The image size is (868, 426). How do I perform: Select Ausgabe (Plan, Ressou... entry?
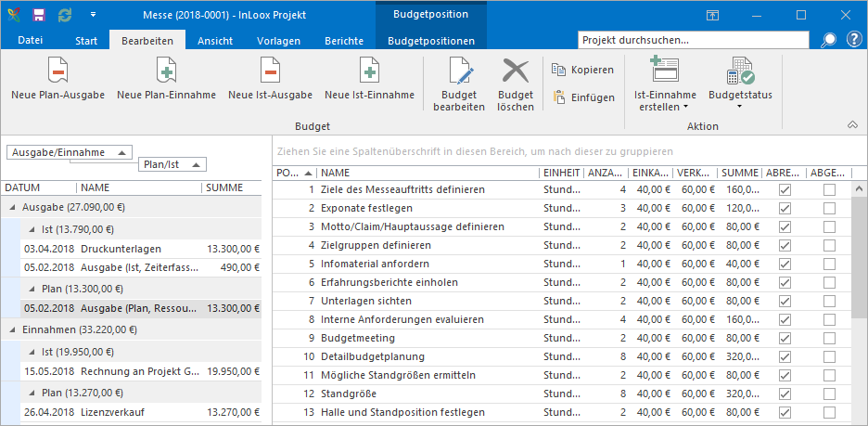tap(141, 308)
